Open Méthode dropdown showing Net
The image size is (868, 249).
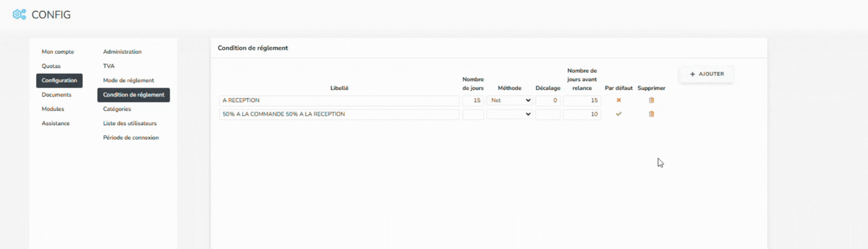click(x=510, y=100)
